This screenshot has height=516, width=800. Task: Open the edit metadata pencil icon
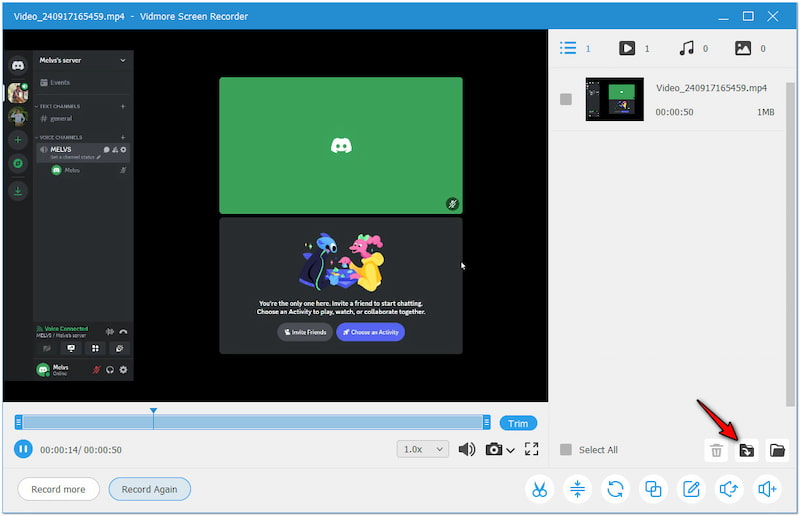(691, 489)
